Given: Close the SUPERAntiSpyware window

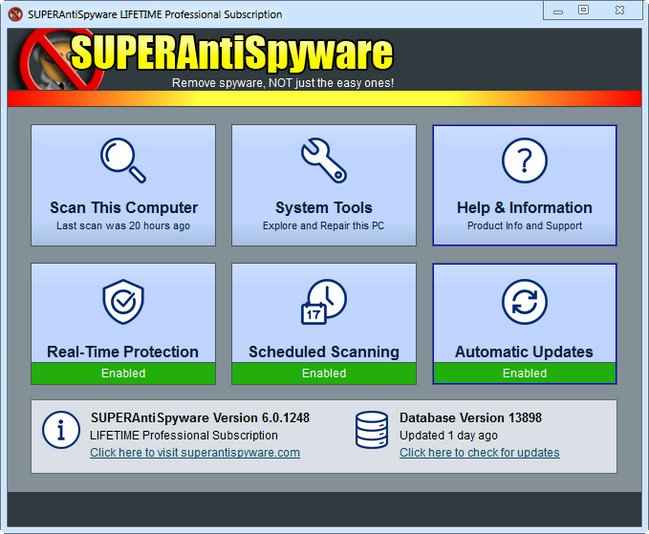Looking at the screenshot, I should point(619,10).
